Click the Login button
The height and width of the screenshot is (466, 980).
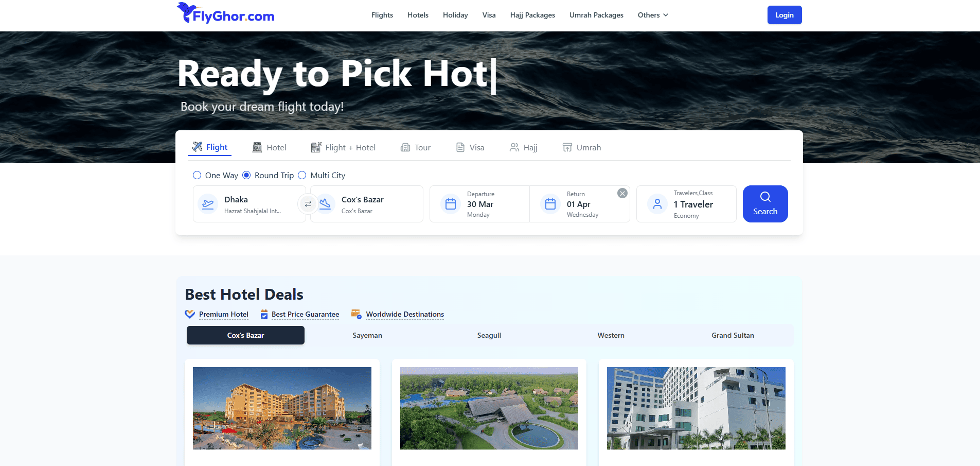coord(785,15)
